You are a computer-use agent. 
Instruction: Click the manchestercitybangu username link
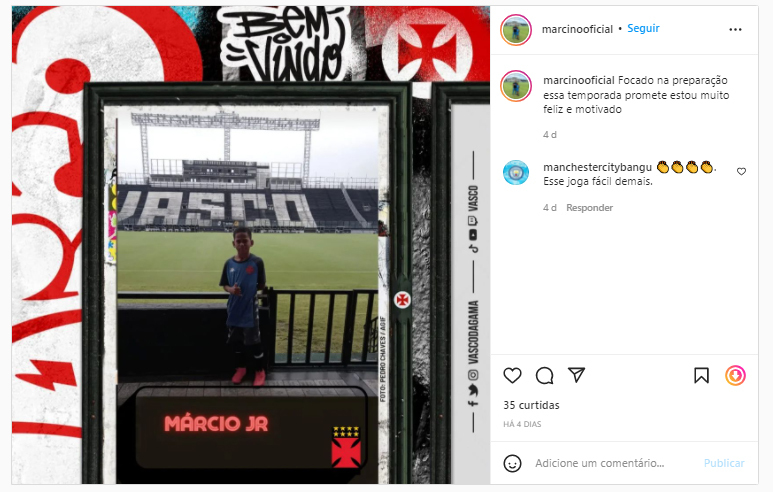597,168
